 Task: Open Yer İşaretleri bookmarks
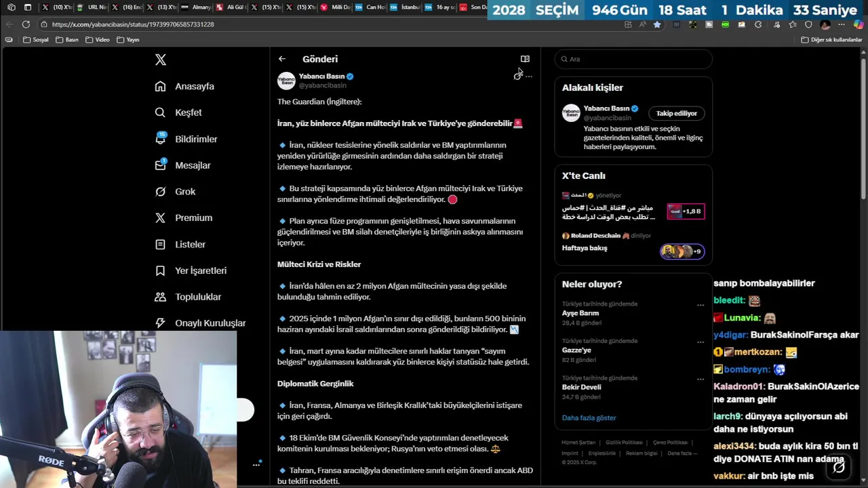pos(191,270)
